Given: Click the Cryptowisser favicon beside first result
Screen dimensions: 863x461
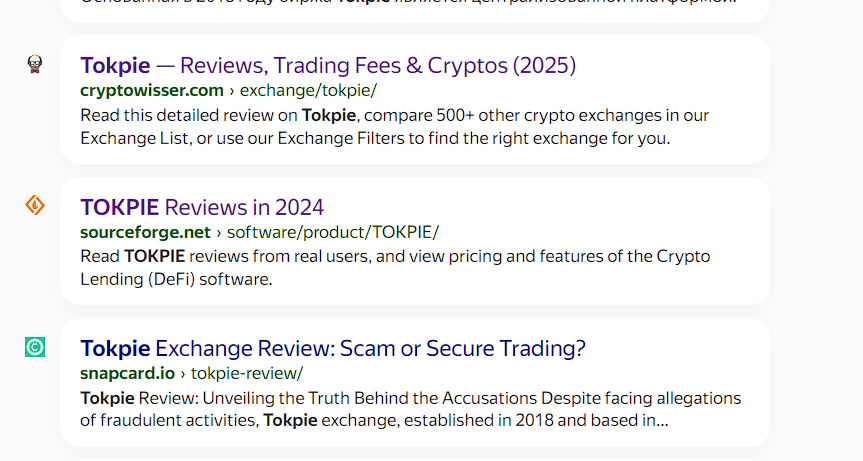Looking at the screenshot, I should 35,65.
